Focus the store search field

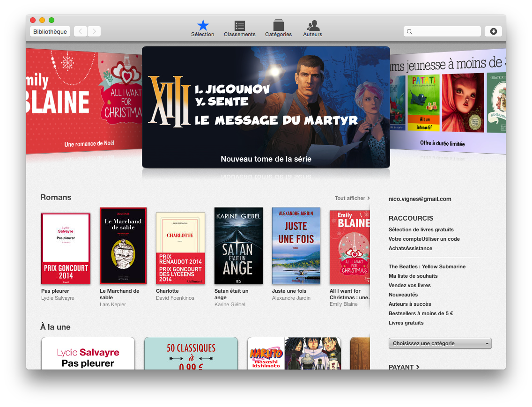pos(442,31)
